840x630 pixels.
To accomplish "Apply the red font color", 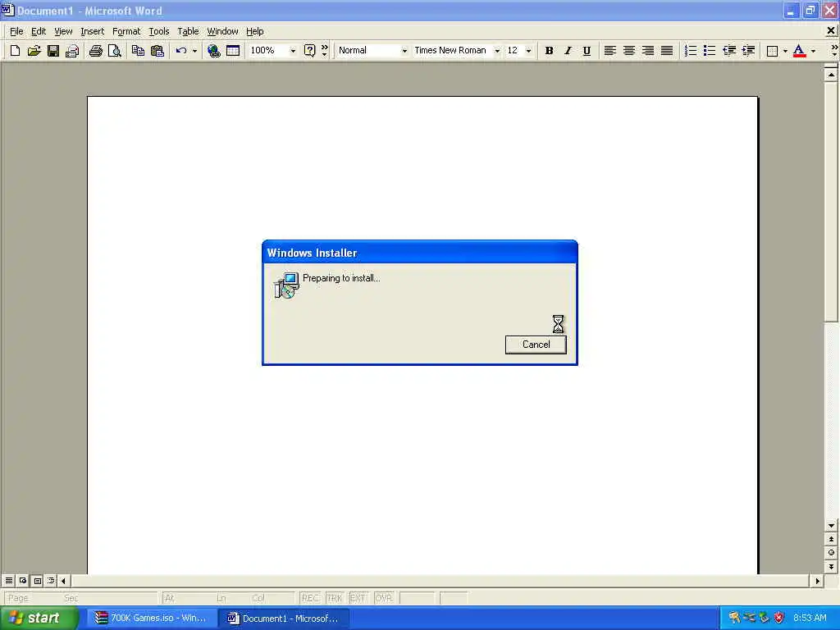I will point(799,51).
